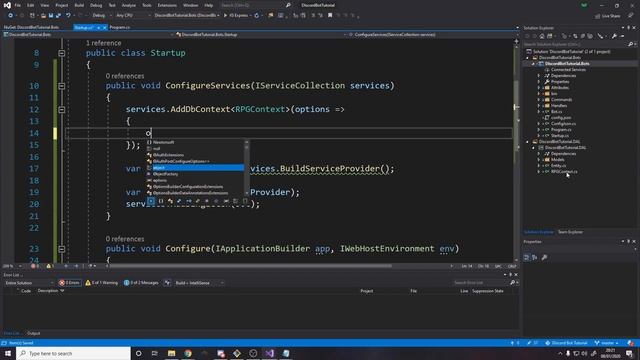Click the Cortana circle on taskbar
This screenshot has height=360, width=640.
[x=138, y=353]
